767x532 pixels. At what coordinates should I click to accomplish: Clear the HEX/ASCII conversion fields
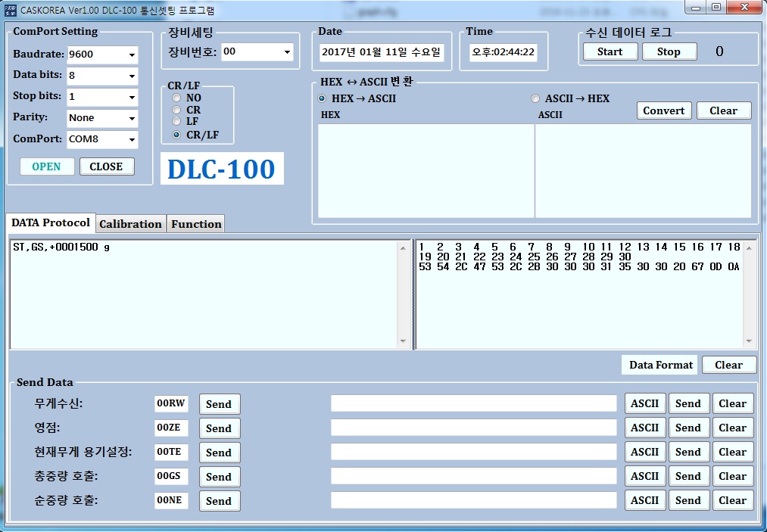coord(724,110)
